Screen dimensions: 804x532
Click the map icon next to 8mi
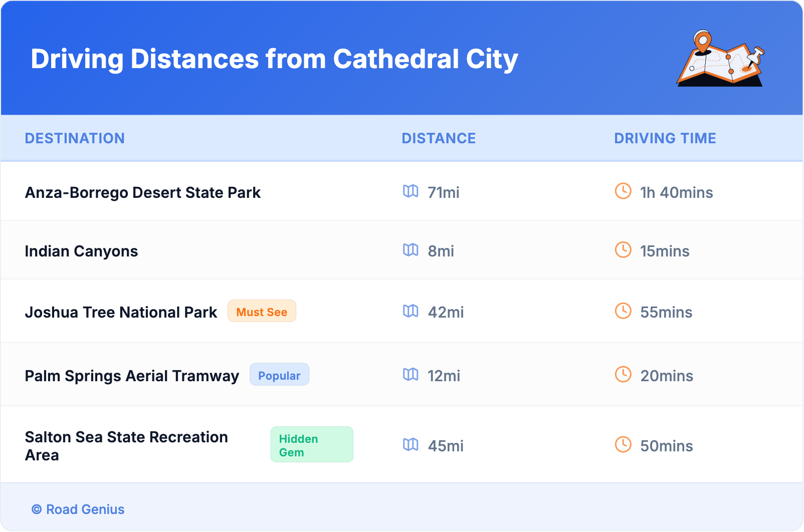[411, 250]
